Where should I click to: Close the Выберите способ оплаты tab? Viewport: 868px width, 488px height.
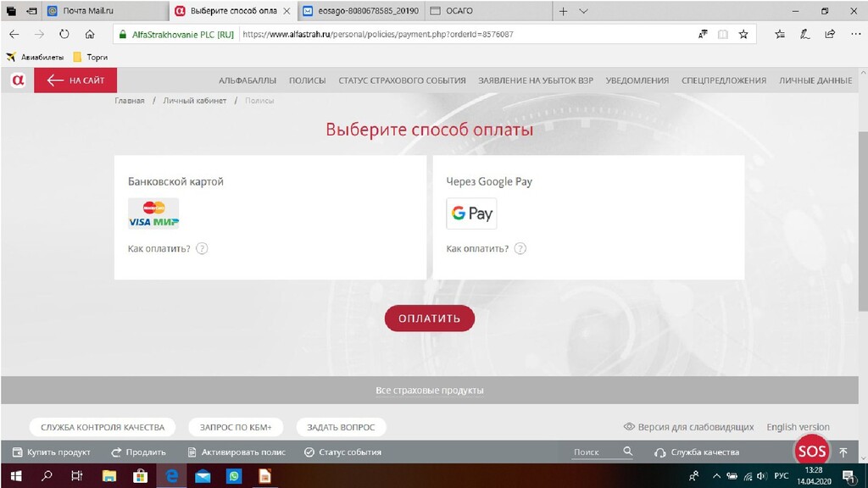(287, 11)
